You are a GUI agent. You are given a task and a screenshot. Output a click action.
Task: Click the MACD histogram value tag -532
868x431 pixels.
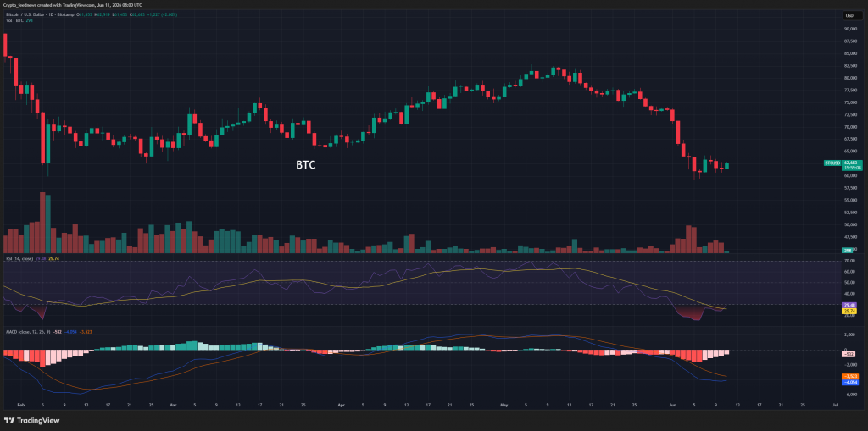pos(848,354)
